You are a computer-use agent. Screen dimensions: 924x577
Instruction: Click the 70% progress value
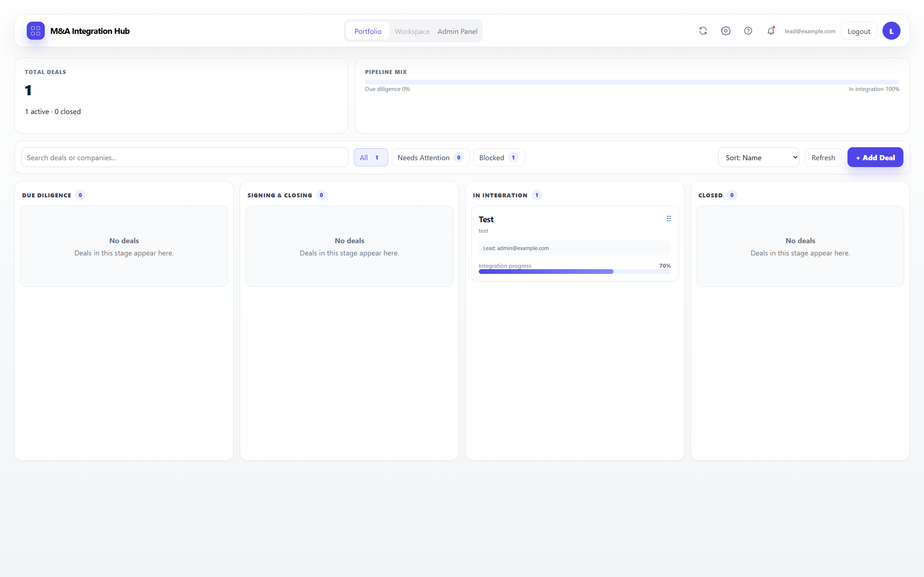[x=665, y=266]
